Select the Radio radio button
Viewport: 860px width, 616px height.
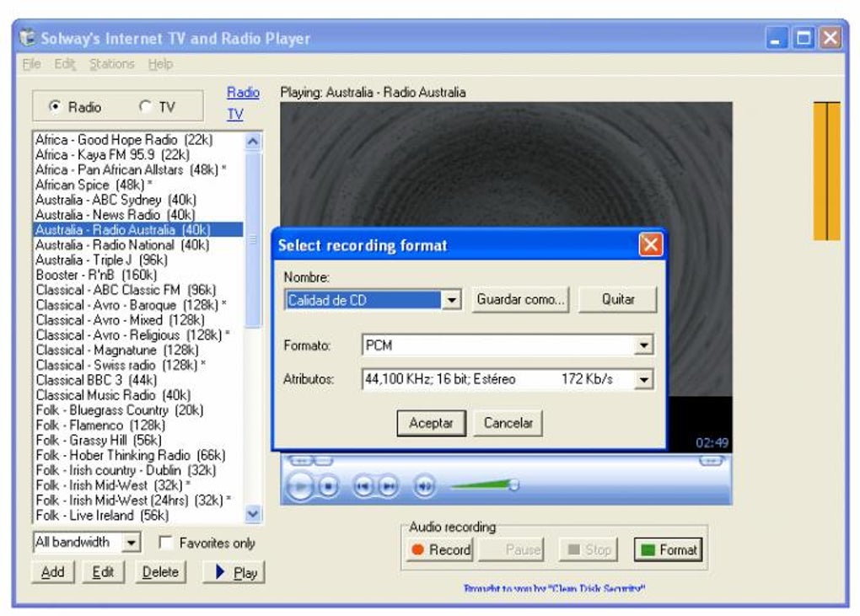[56, 107]
